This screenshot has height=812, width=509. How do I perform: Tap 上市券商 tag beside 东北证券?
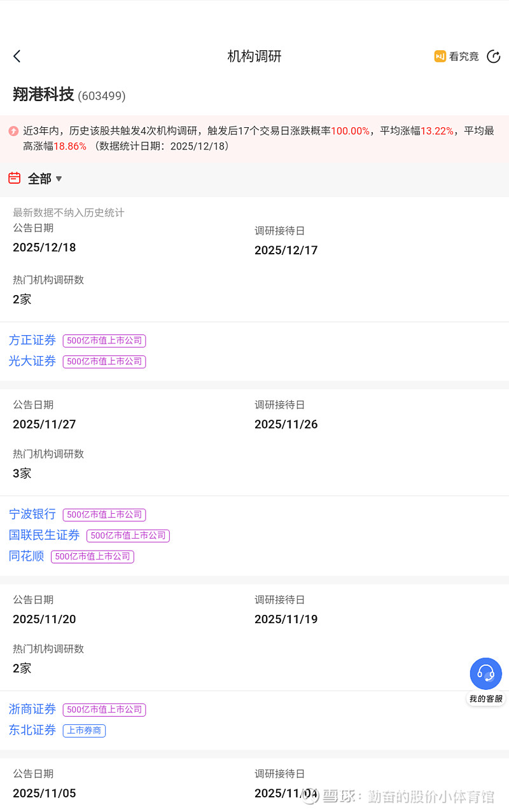coord(84,731)
